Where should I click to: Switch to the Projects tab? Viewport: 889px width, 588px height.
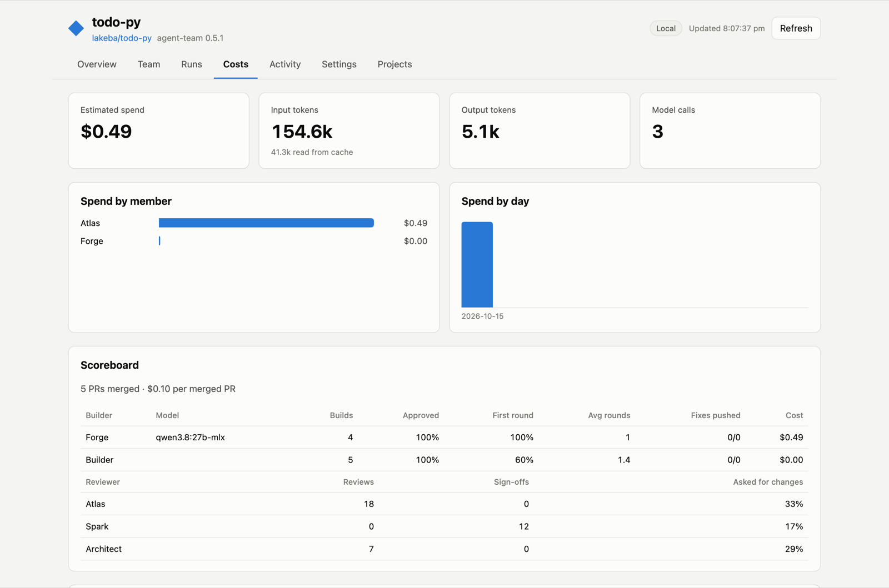point(394,64)
